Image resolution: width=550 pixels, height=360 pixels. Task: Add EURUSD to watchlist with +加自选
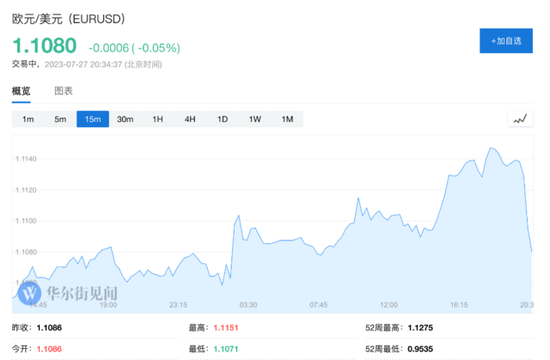pyautogui.click(x=506, y=41)
